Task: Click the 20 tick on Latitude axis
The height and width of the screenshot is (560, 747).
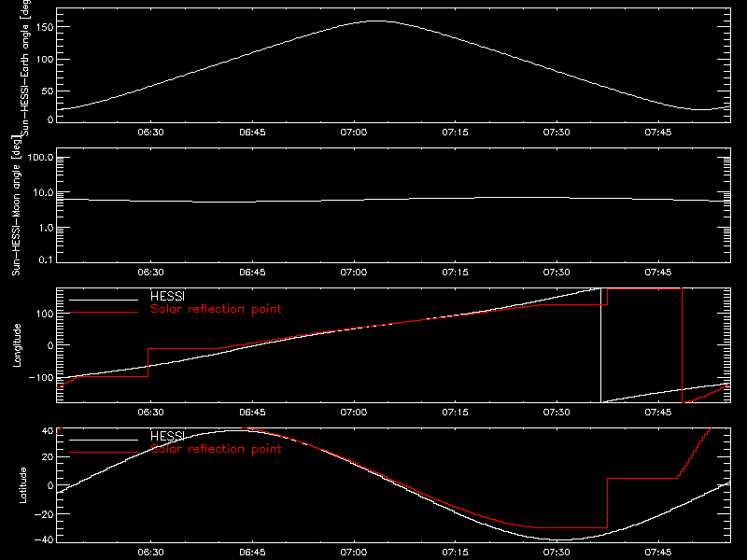Action: tap(48, 457)
